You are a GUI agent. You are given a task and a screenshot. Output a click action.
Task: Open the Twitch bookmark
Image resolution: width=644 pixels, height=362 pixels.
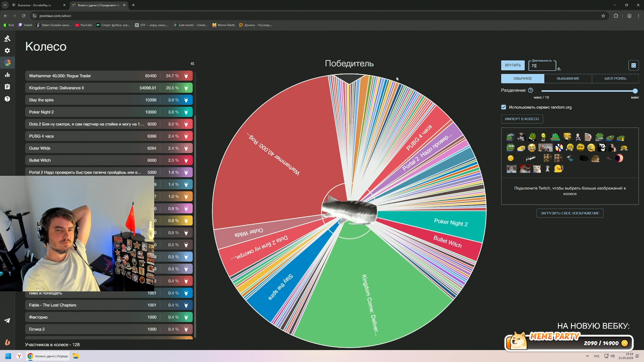tap(25, 25)
